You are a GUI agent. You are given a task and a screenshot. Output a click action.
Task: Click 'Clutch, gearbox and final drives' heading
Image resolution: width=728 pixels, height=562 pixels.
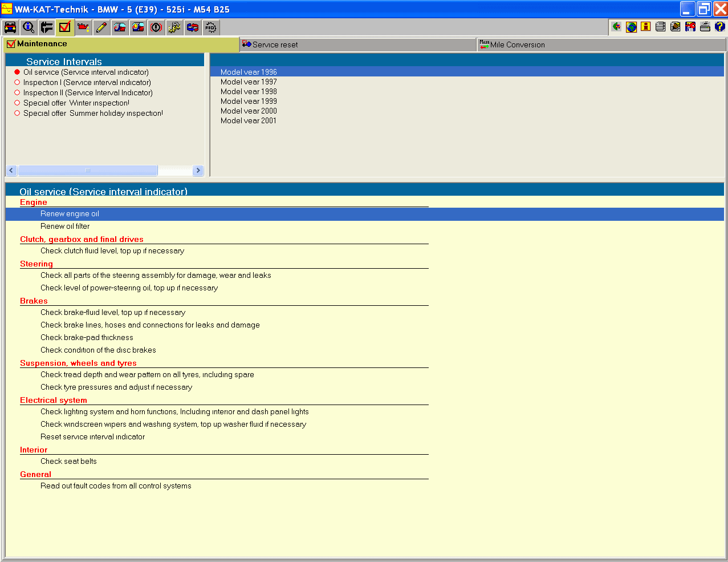click(x=82, y=240)
